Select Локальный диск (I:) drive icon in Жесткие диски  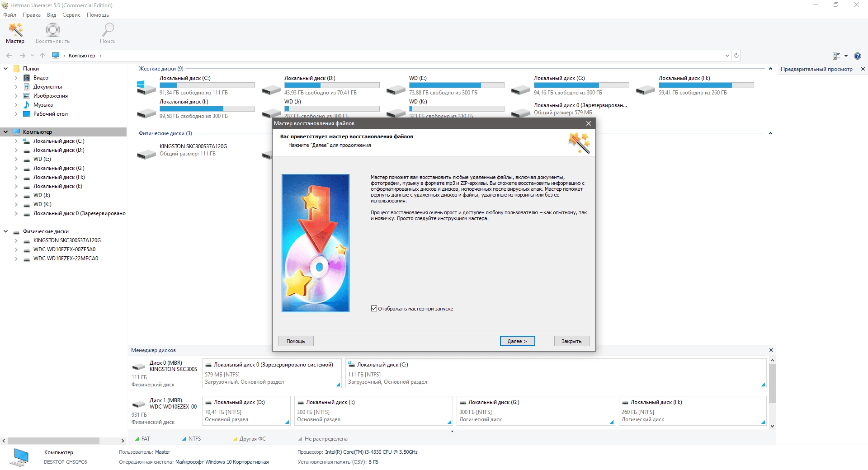tap(146, 113)
